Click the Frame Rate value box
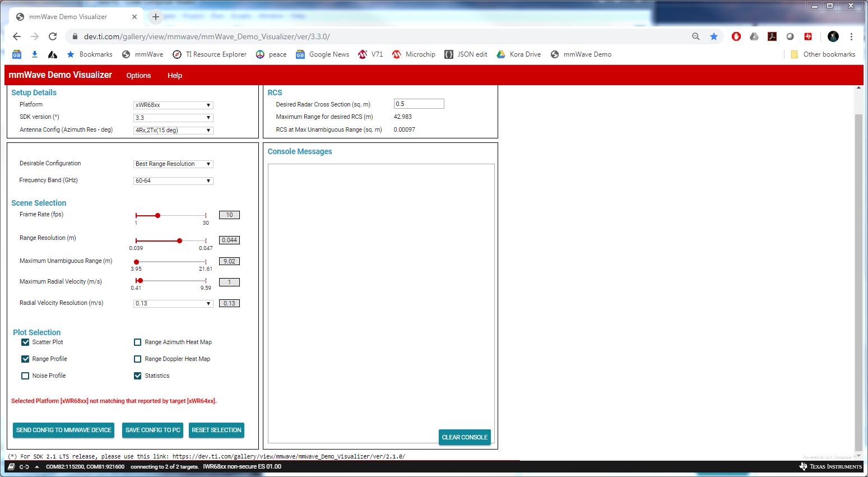Screen dimensions: 868x477 tap(229, 215)
